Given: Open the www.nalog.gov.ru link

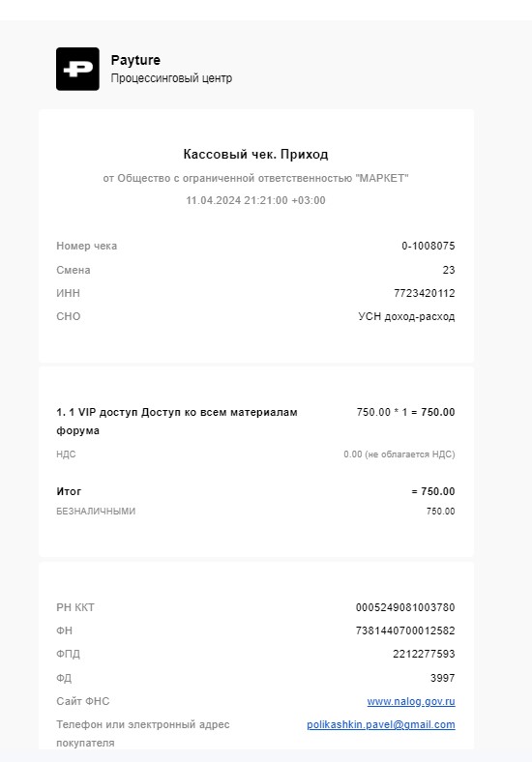Looking at the screenshot, I should click(411, 701).
